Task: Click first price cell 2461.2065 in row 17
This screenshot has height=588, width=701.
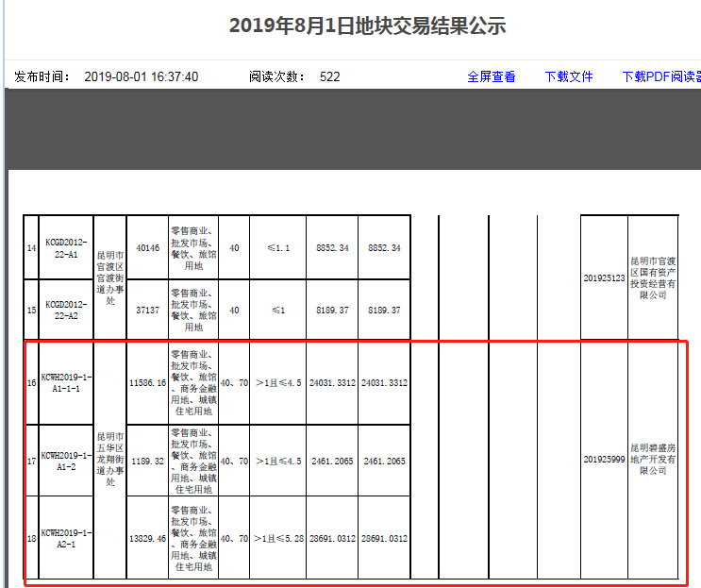Action: [332, 461]
